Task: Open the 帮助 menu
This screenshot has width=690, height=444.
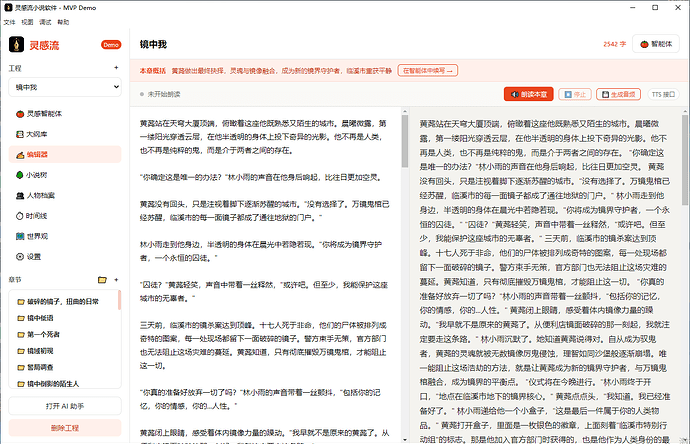Action: tap(63, 22)
